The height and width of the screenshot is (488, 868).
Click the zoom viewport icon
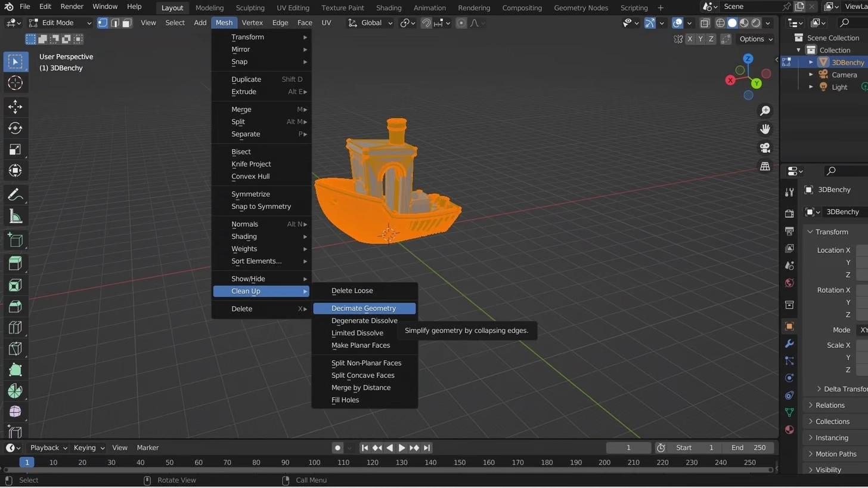click(765, 110)
